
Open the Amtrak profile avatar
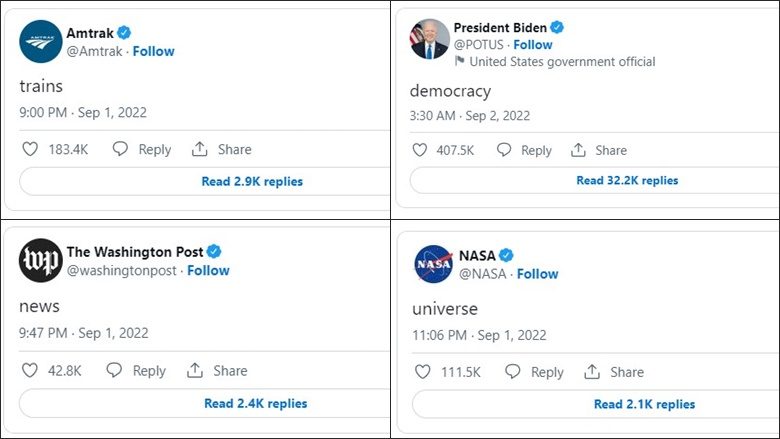pos(41,42)
